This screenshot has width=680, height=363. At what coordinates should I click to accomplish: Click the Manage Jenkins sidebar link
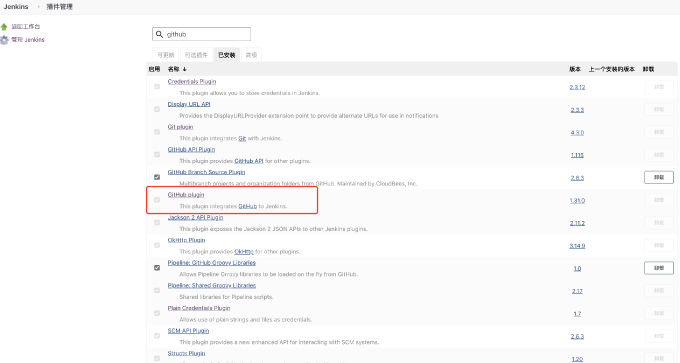tap(28, 40)
